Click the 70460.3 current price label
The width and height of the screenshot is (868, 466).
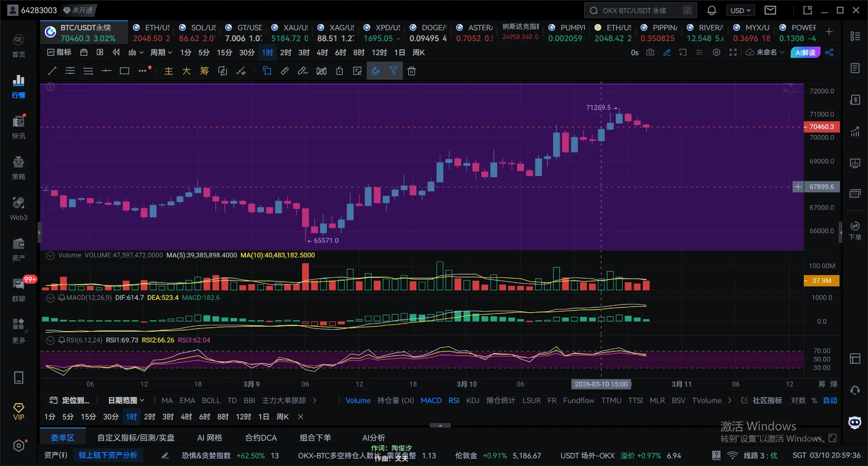(x=821, y=127)
